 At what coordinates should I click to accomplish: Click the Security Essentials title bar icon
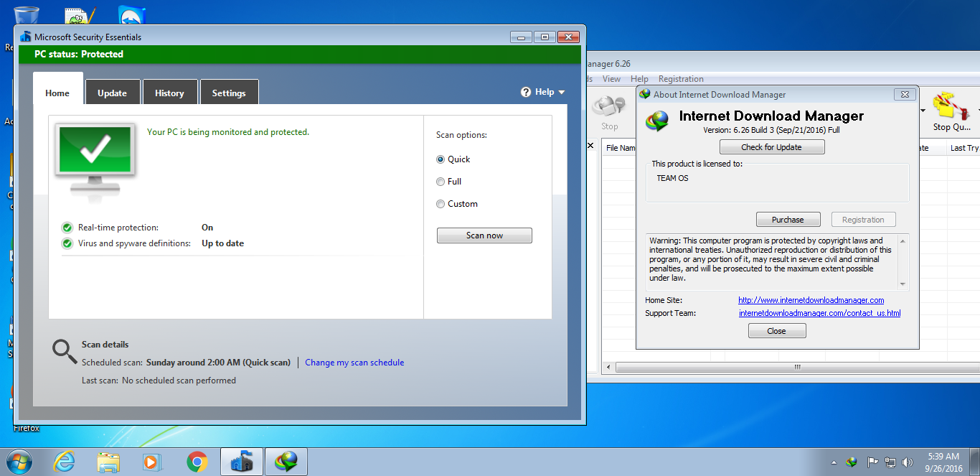coord(27,37)
